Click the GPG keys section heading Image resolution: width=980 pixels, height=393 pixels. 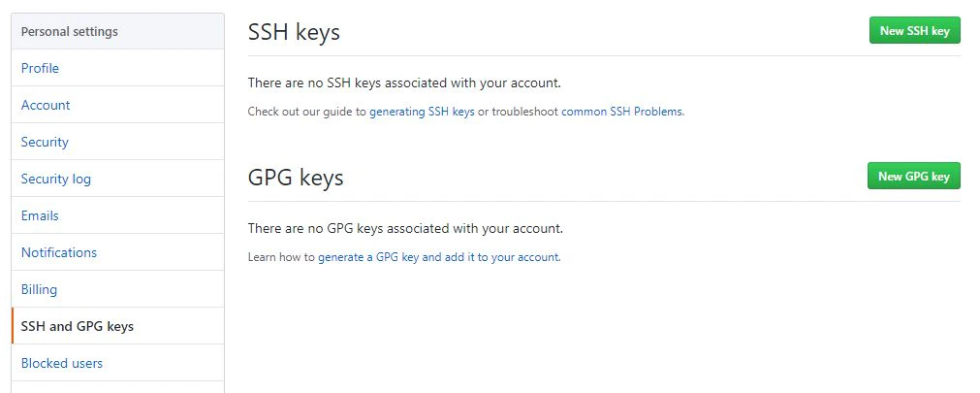296,178
